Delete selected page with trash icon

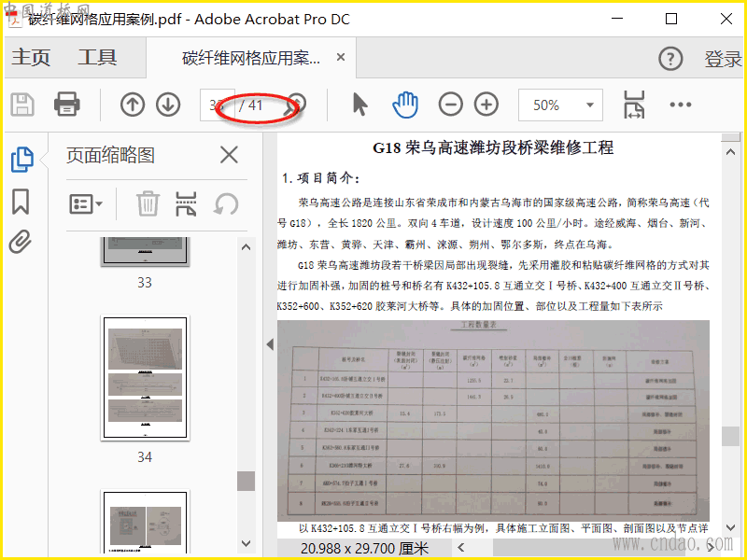click(148, 203)
